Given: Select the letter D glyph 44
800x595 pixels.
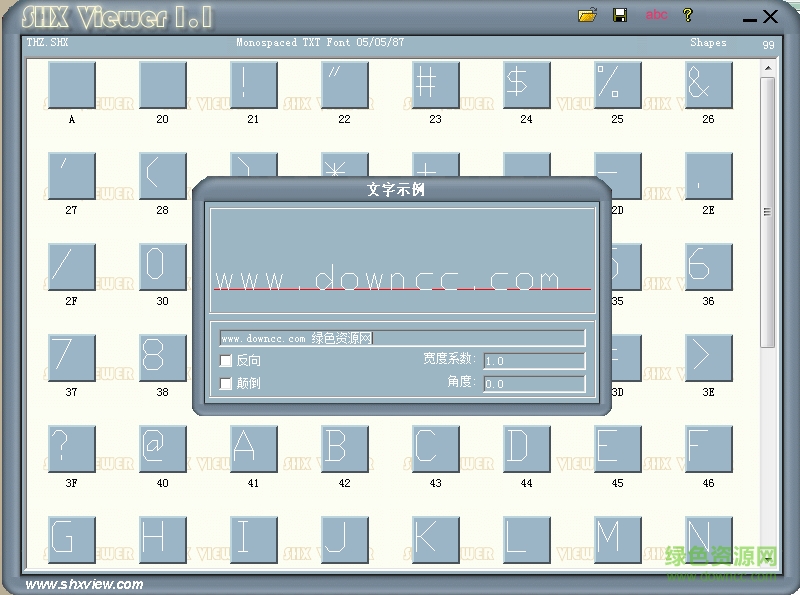Looking at the screenshot, I should tap(527, 449).
